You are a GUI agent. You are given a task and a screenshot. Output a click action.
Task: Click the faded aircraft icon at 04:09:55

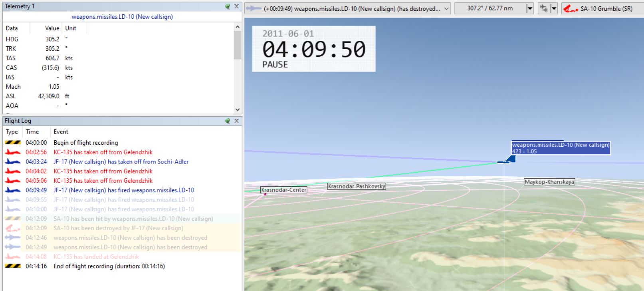point(13,200)
